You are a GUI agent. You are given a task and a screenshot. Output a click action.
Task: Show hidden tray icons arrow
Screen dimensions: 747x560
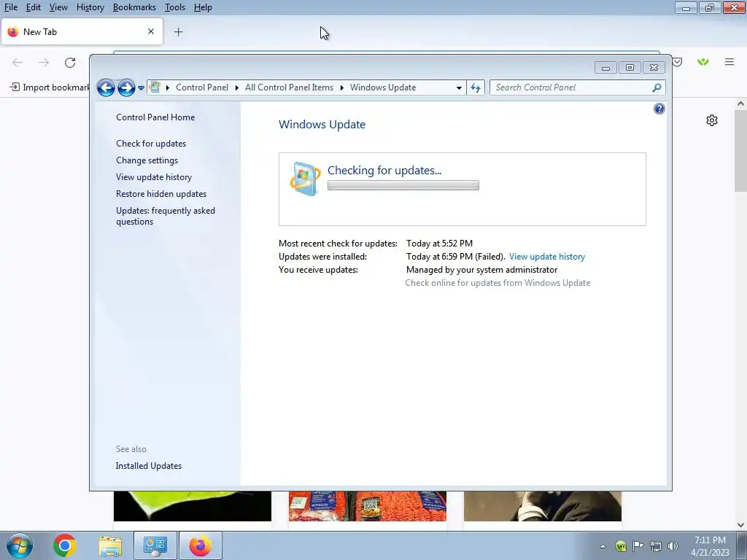coord(603,546)
